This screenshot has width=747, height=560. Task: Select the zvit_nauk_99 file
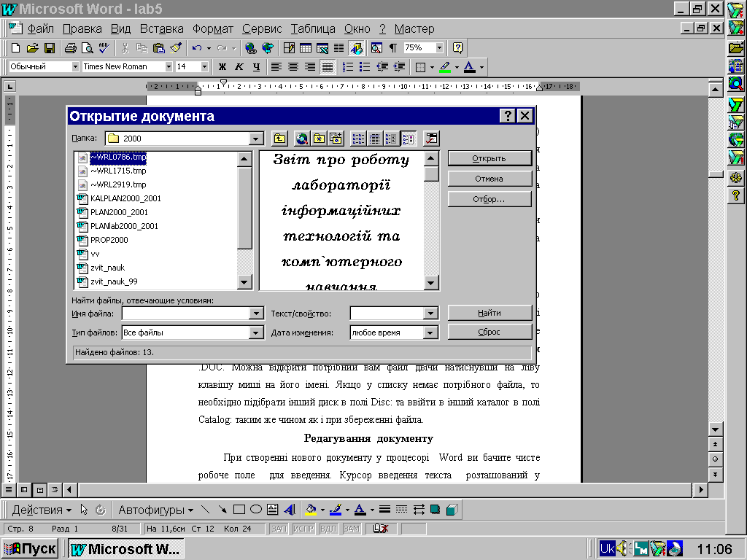114,281
